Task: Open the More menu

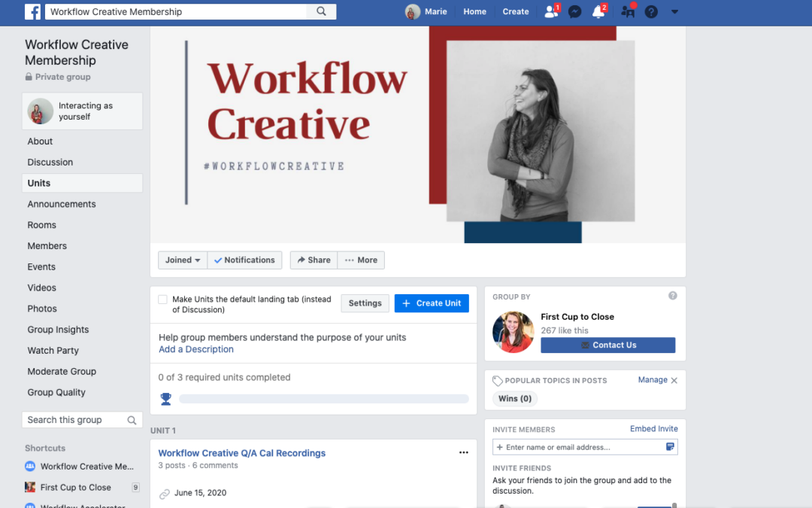Action: (361, 260)
